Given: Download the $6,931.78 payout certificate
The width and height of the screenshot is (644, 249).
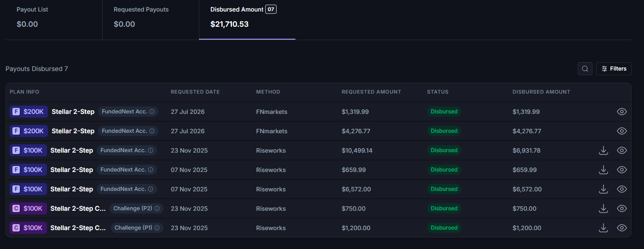Looking at the screenshot, I should coord(603,150).
